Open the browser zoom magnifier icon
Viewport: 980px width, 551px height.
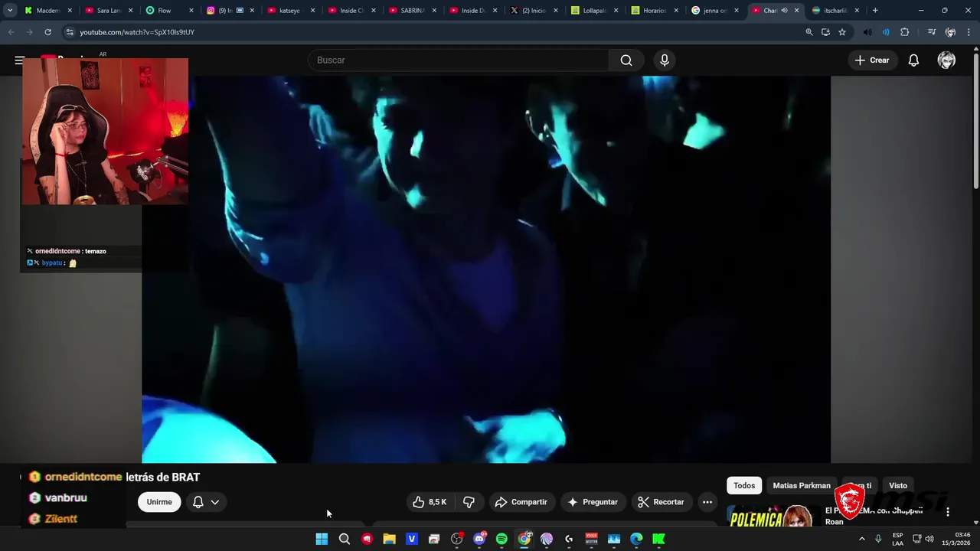click(x=809, y=32)
